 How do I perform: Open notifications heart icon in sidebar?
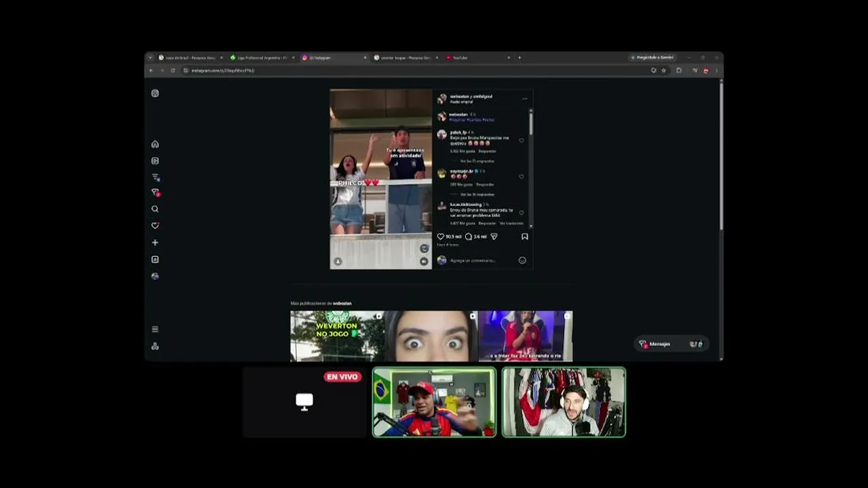click(155, 226)
